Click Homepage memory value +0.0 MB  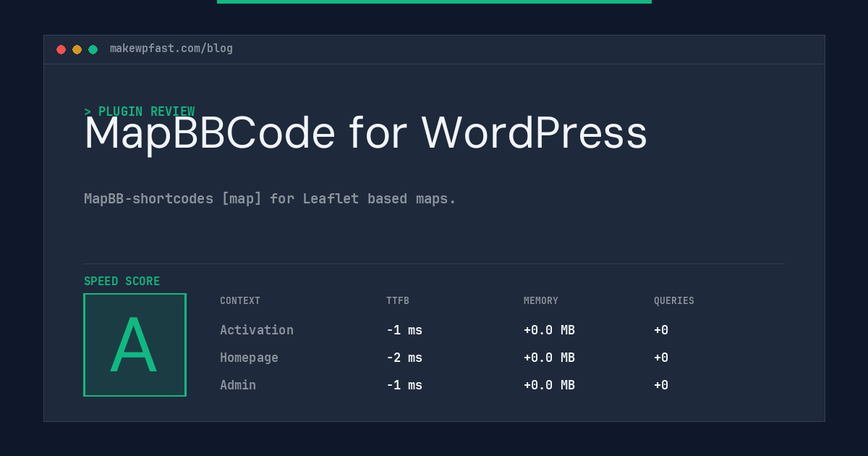[549, 358]
